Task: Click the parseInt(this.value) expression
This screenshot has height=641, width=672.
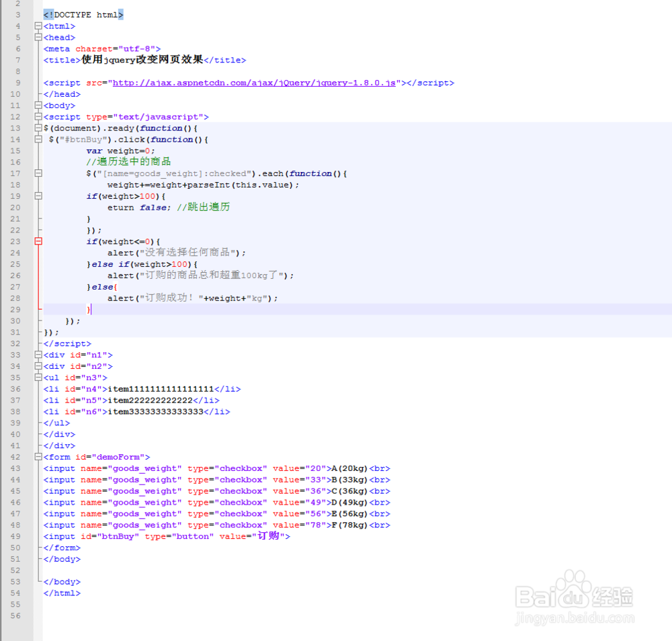Action: 241,185
